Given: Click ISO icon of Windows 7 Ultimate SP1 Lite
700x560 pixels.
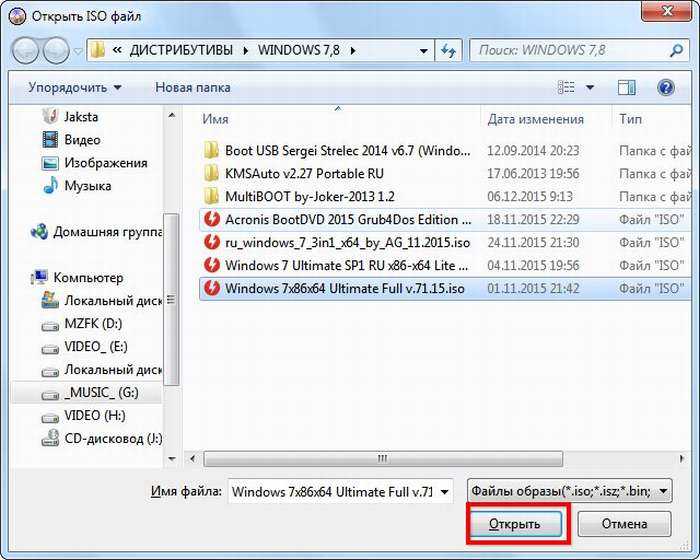Looking at the screenshot, I should [212, 265].
